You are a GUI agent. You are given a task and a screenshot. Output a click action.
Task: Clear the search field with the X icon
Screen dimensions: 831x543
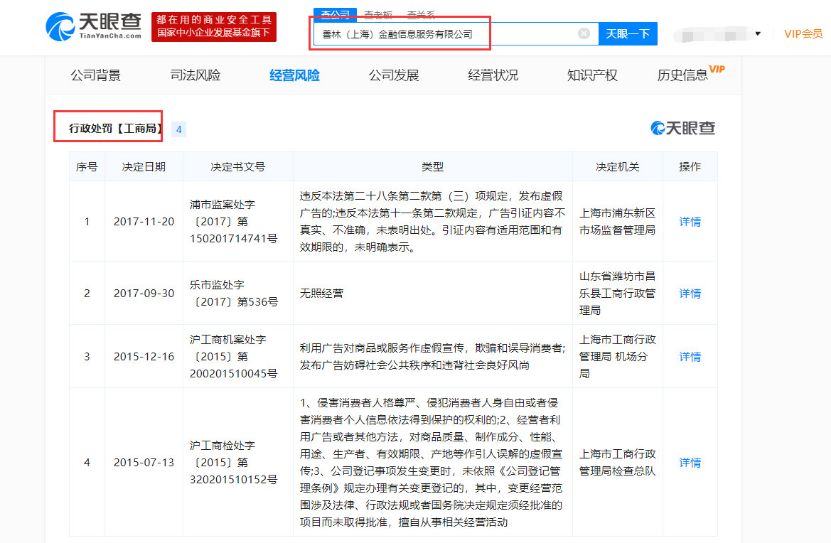click(584, 33)
